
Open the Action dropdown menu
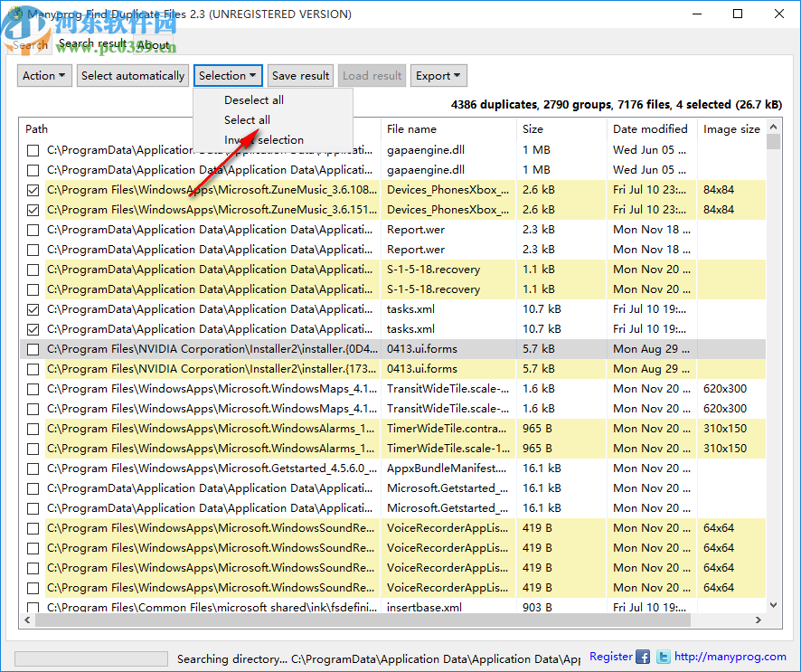(43, 75)
